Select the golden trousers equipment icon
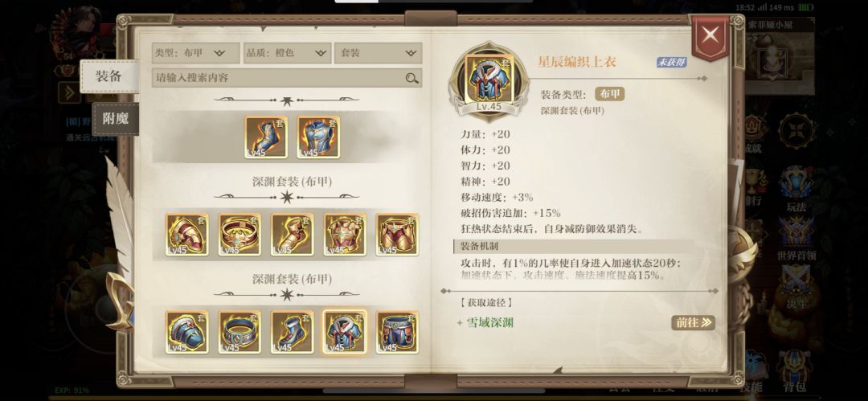The width and height of the screenshot is (868, 401). [x=398, y=235]
